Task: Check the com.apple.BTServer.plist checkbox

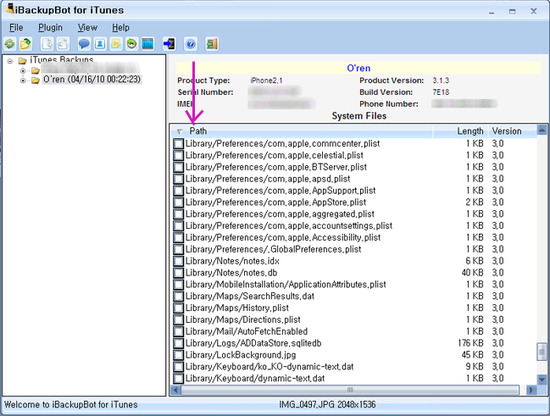Action: 179,167
